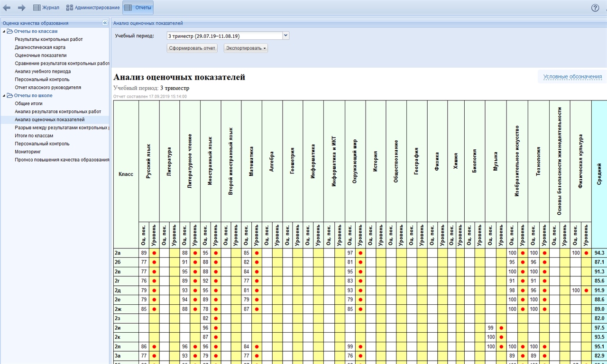This screenshot has width=607, height=364.
Task: Select Анализ оценочных показателей item
Action: click(x=50, y=119)
